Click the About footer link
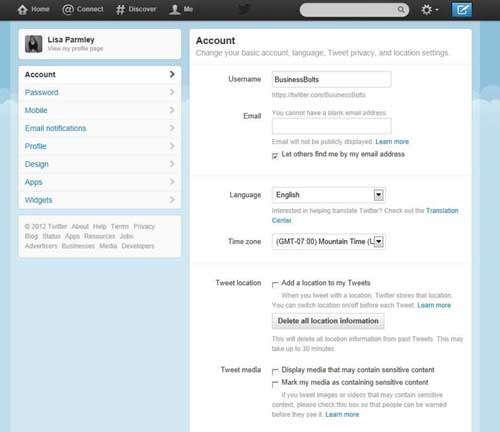This screenshot has height=432, width=500. (80, 227)
